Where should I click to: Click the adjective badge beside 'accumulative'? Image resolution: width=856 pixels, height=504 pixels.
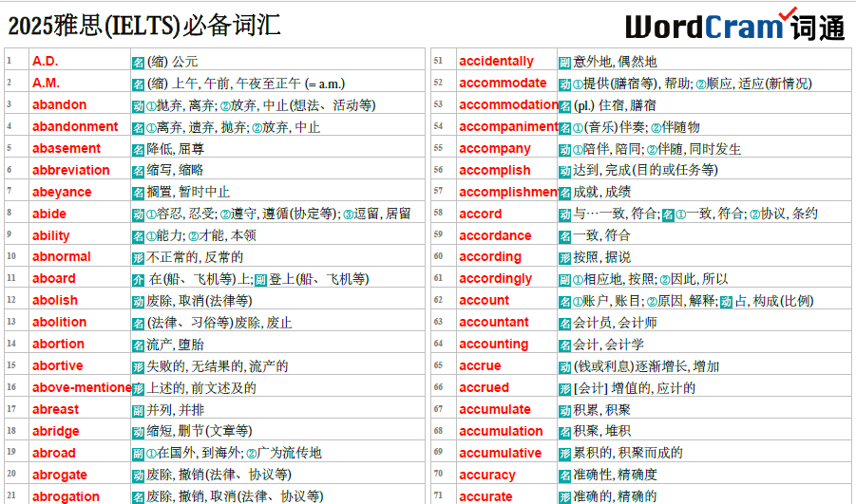click(564, 454)
